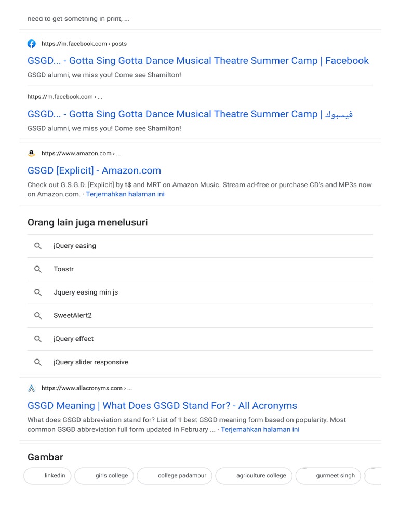
Task: Open the first GSGD Facebook result title
Action: (198, 61)
